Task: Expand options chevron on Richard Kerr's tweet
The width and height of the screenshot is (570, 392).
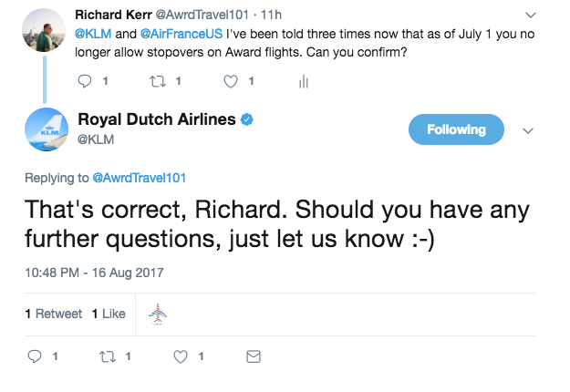Action: tap(530, 15)
